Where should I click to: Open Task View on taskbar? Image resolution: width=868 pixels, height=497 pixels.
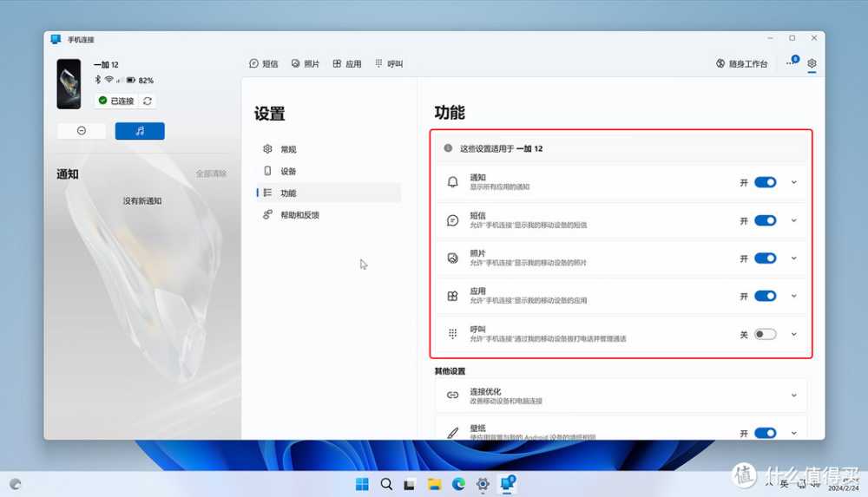point(409,485)
